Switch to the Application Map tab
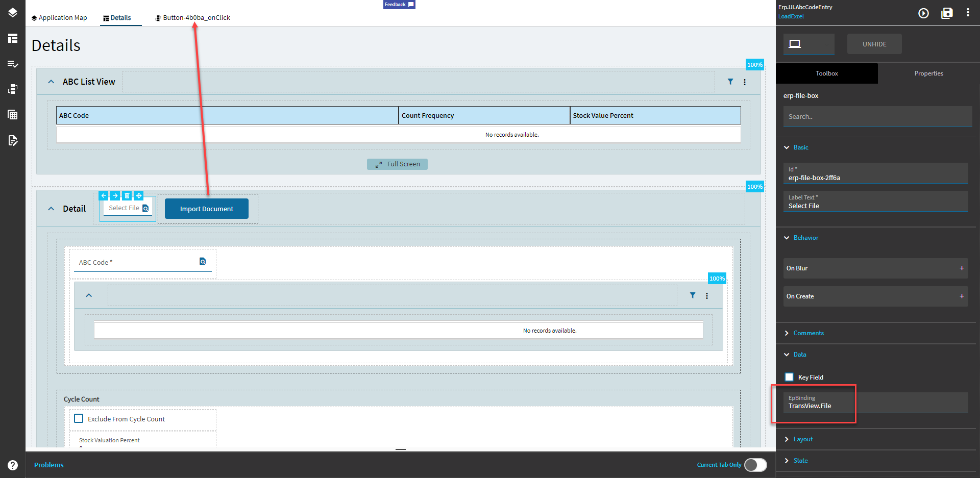Screen dimensions: 980x478 coord(59,18)
